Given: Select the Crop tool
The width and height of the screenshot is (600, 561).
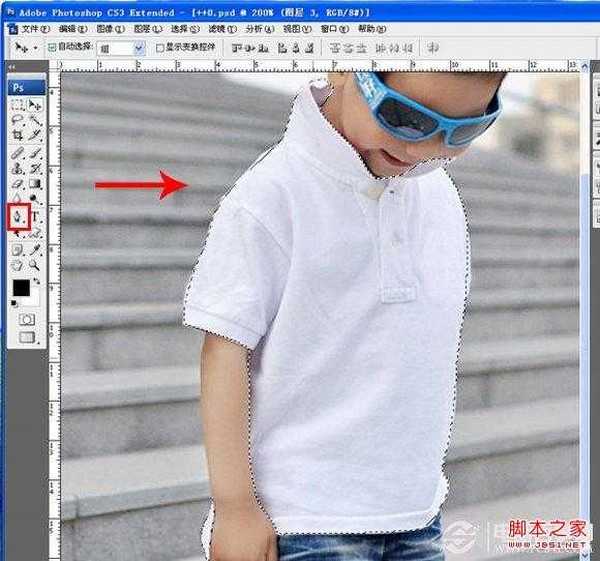Looking at the screenshot, I should coord(17,136).
